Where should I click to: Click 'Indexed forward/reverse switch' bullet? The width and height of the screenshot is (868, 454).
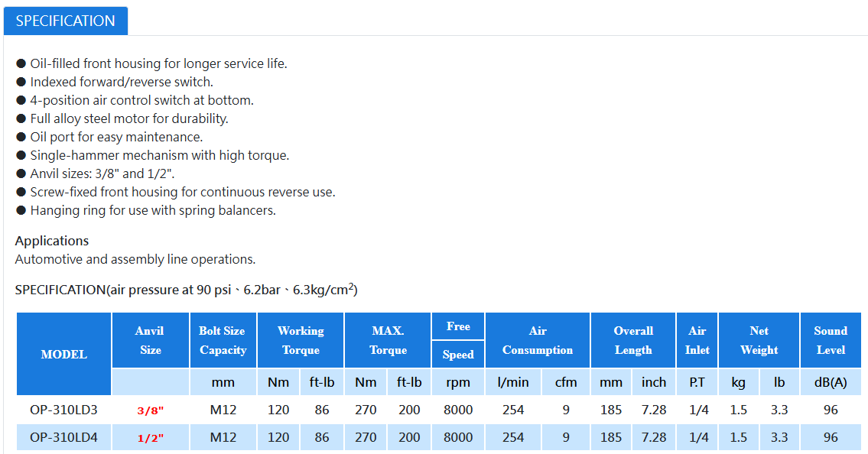click(115, 82)
